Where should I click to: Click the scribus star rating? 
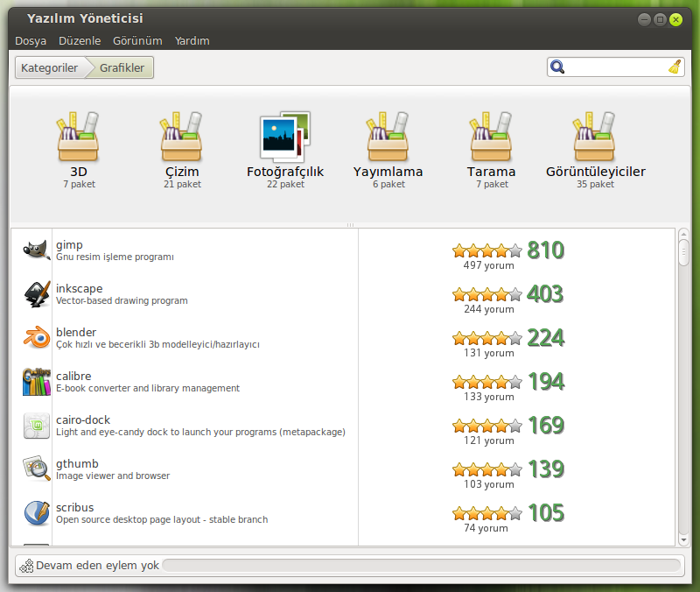click(x=487, y=513)
